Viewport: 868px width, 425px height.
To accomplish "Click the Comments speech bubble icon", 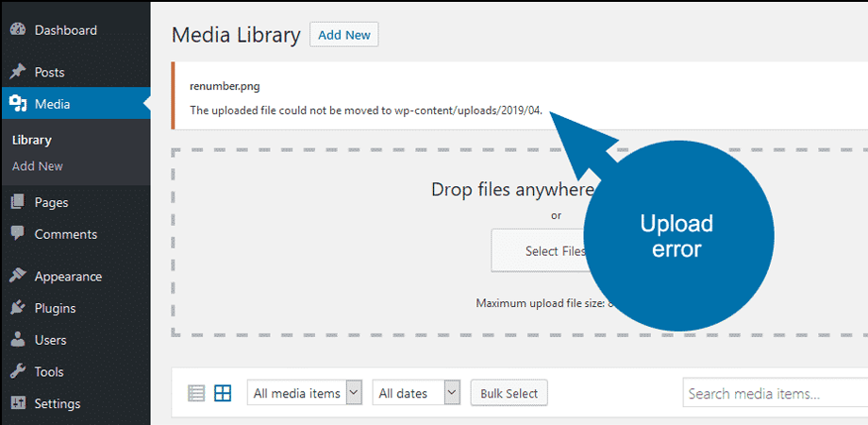I will coord(18,234).
